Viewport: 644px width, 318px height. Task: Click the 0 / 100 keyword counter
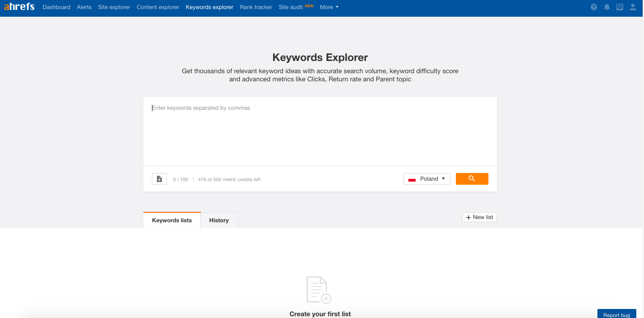[x=180, y=179]
